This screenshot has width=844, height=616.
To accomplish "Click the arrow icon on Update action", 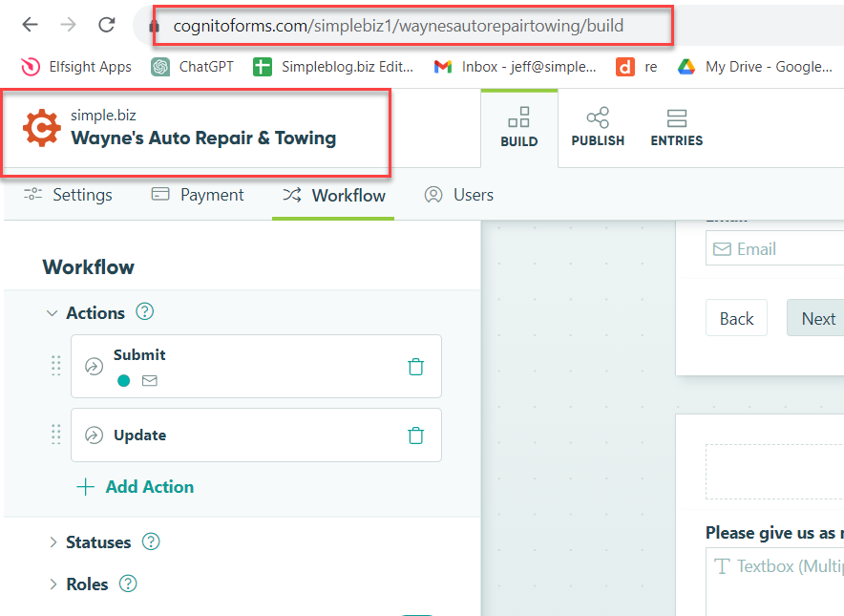I will click(94, 435).
